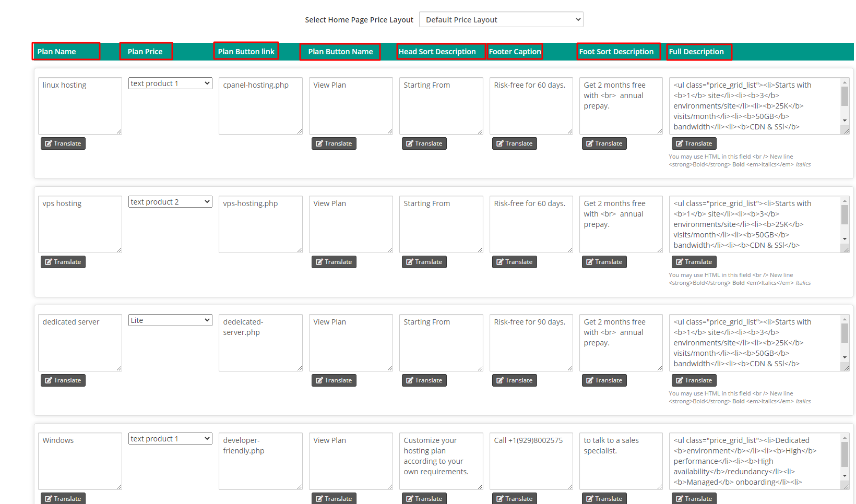Open the Home Page Price Layout dropdown
The height and width of the screenshot is (504, 856).
click(x=501, y=20)
